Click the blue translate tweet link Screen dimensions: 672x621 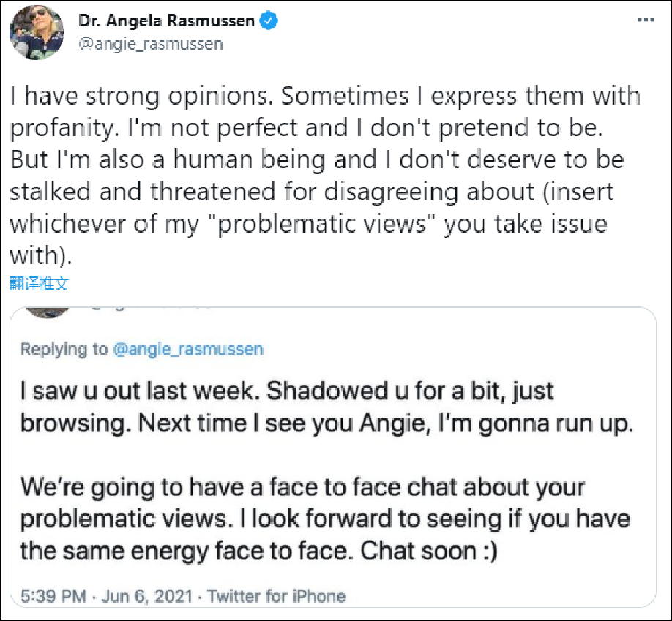click(x=40, y=285)
